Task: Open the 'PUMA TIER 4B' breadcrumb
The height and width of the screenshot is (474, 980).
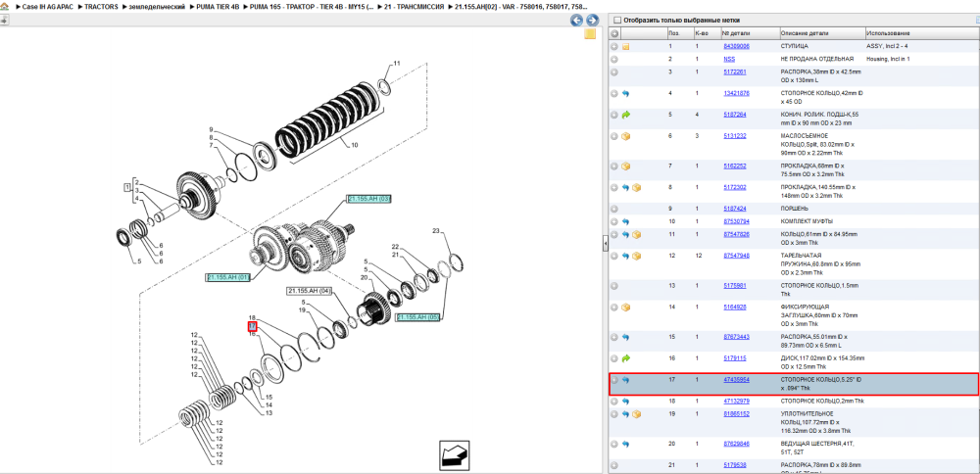Action: 218,6
